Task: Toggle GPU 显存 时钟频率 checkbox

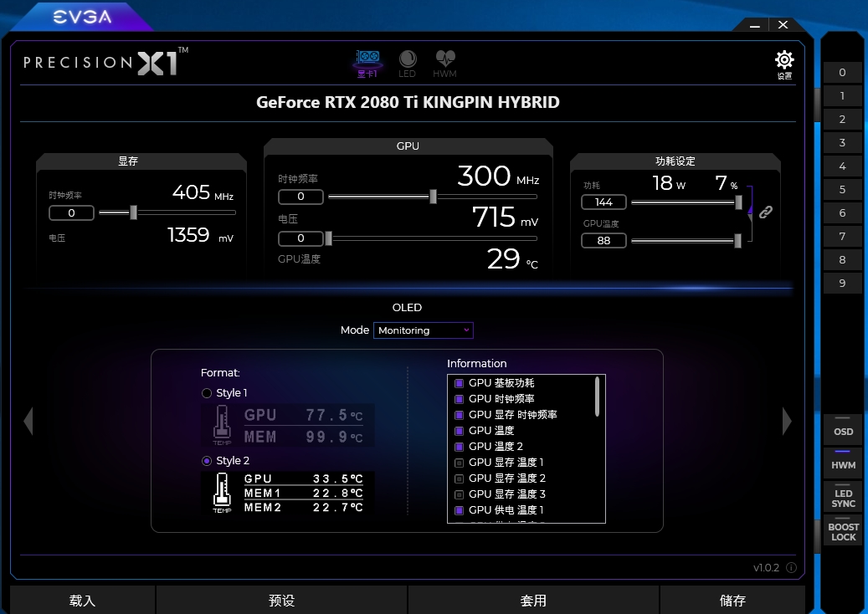Action: (x=459, y=415)
